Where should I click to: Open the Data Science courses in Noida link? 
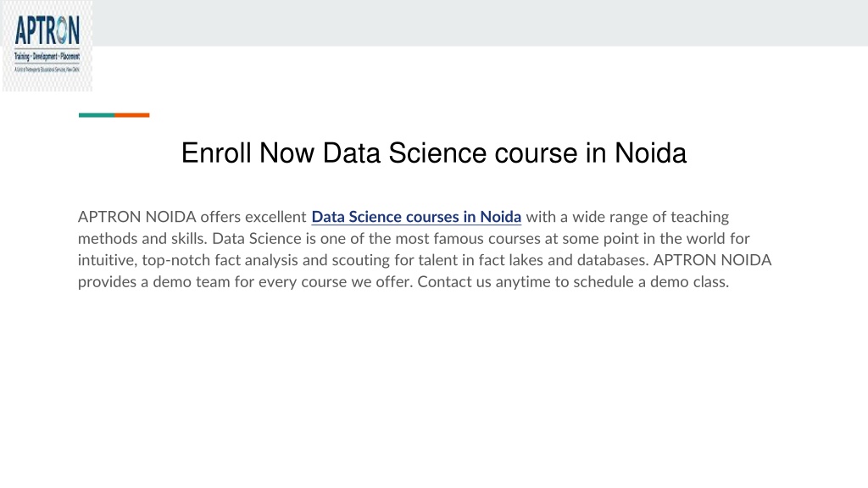[x=416, y=217]
